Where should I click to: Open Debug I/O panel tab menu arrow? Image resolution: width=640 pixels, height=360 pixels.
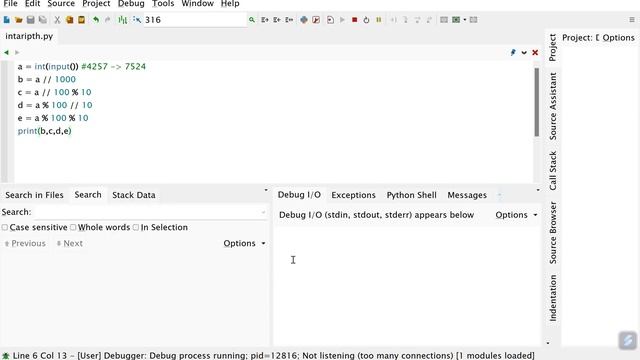click(538, 190)
